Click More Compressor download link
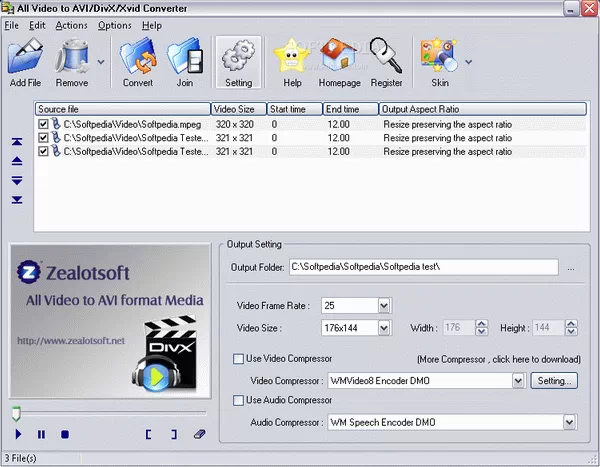 (x=499, y=359)
